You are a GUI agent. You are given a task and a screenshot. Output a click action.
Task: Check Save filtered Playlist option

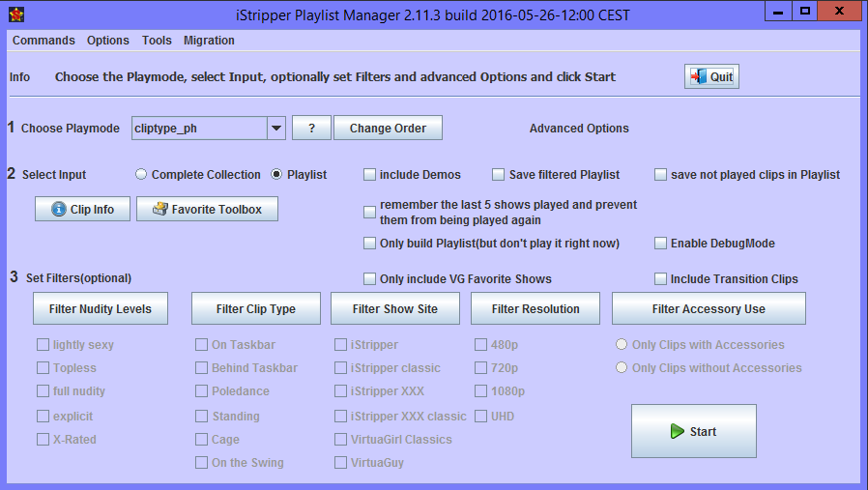tap(499, 175)
